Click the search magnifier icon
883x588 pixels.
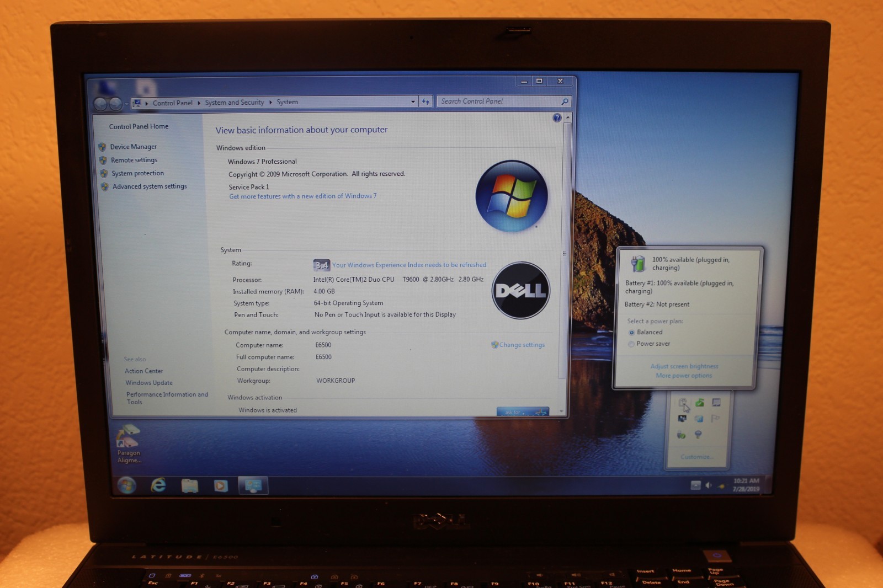[x=565, y=101]
